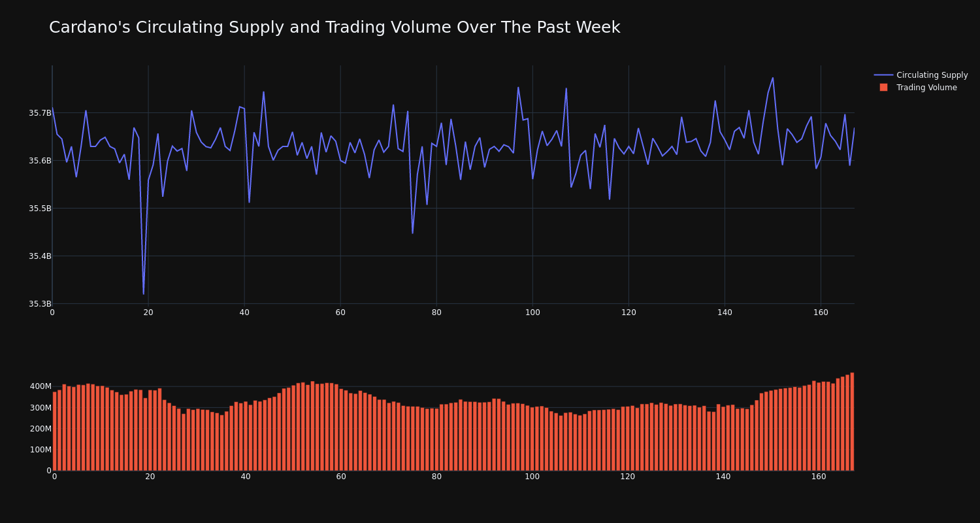980x523 pixels.
Task: Click x-axis tick 160 on supply chart
Action: click(821, 312)
